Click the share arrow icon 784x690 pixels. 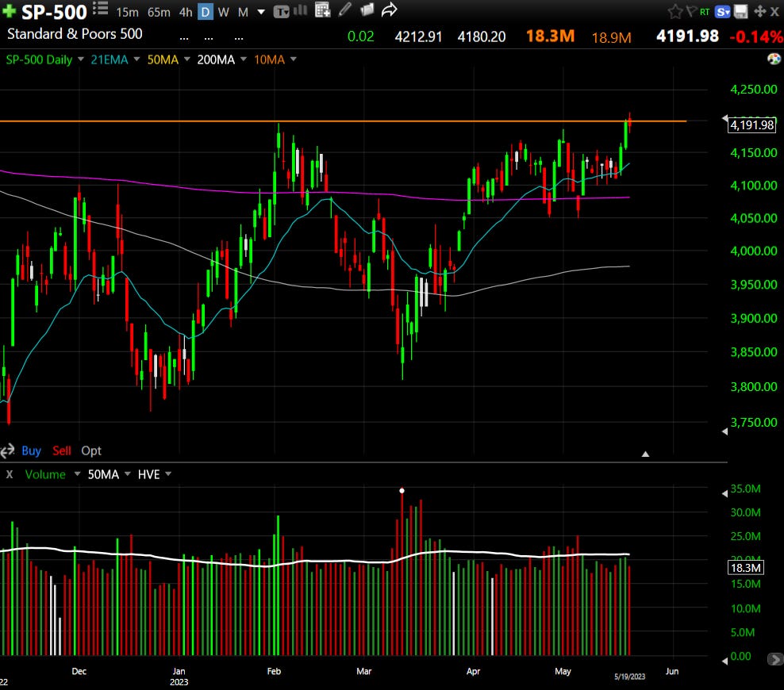389,10
